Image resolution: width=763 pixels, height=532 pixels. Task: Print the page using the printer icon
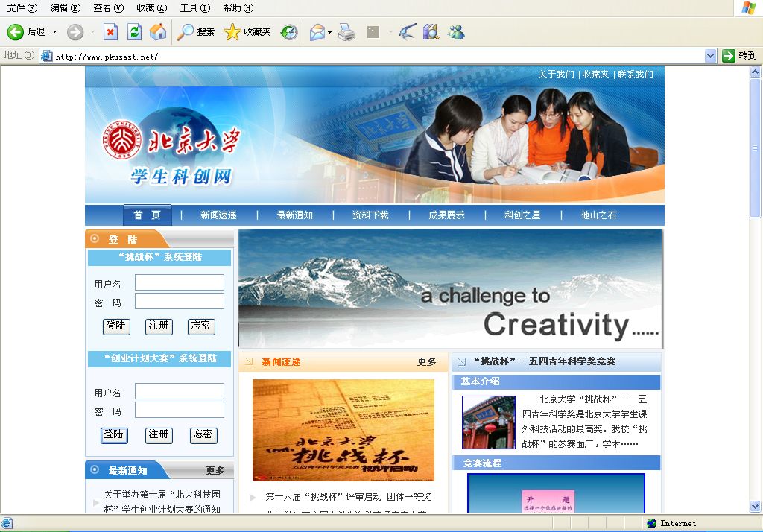click(346, 32)
